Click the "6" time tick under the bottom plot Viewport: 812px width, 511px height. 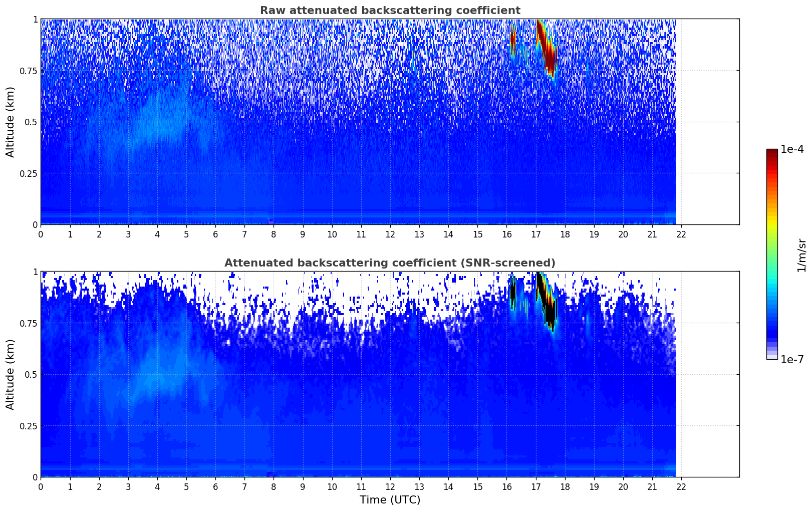(215, 486)
